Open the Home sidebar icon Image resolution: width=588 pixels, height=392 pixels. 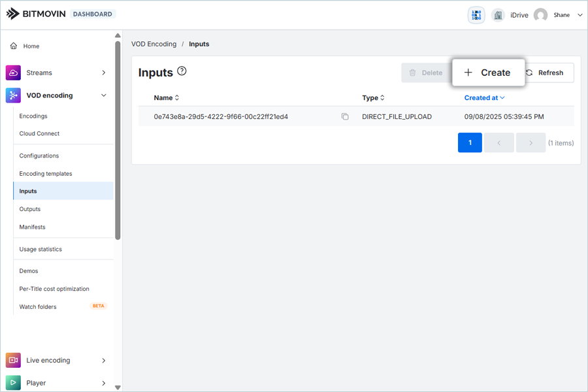point(14,46)
